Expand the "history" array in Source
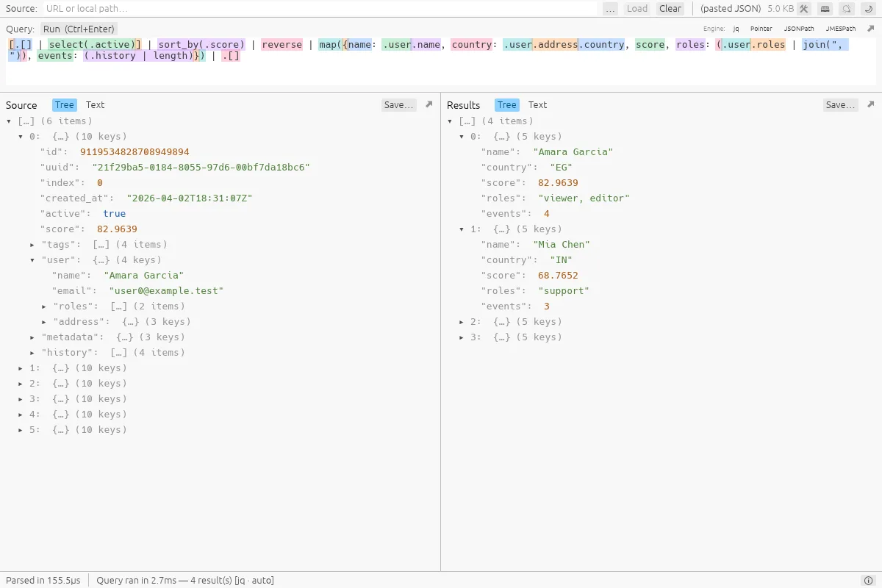882x588 pixels. pos(32,353)
